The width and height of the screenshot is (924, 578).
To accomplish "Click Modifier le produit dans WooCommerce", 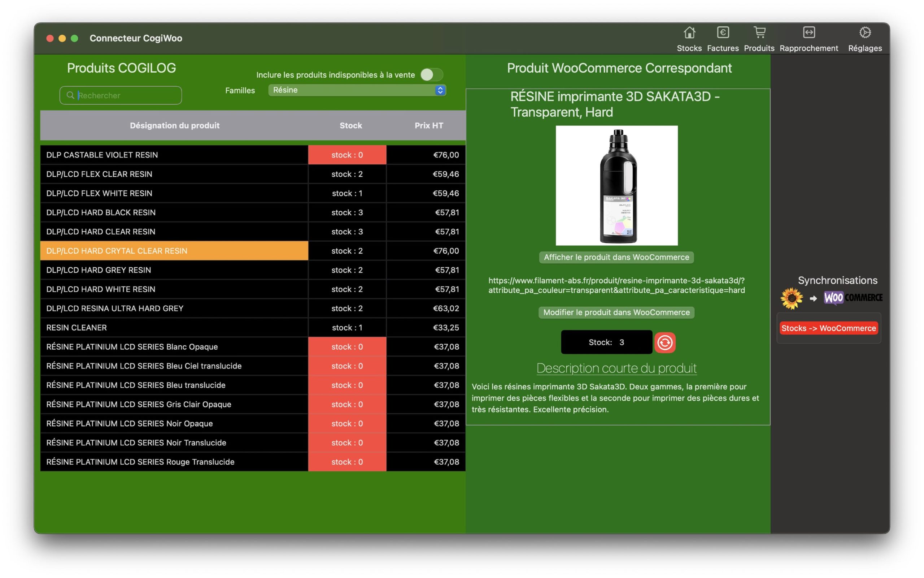I will tap(616, 312).
